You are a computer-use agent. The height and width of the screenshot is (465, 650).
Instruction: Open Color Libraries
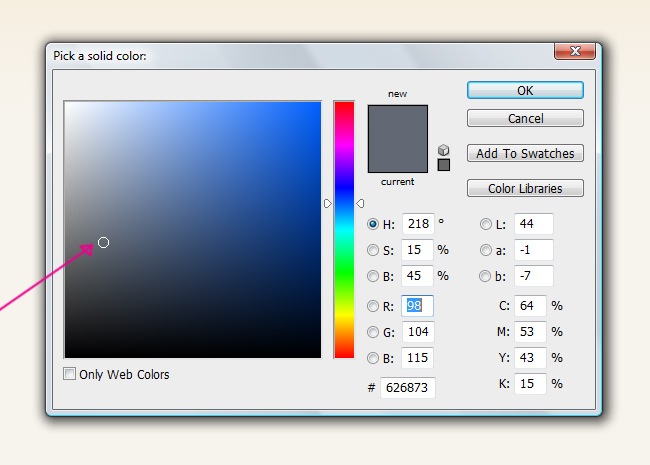(x=525, y=188)
